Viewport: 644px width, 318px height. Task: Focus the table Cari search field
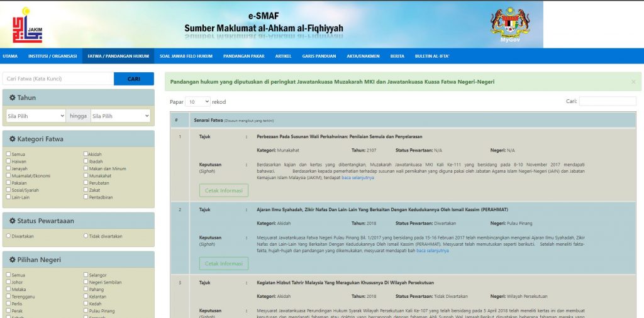(608, 101)
